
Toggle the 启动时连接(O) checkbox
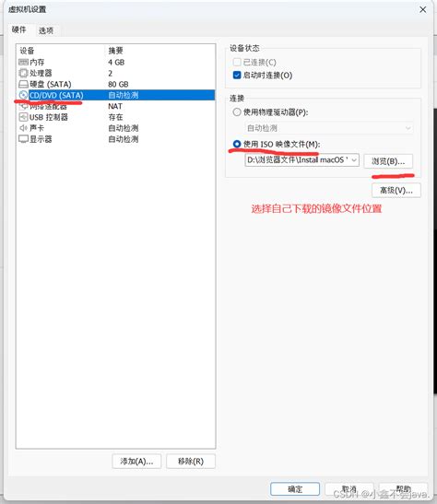[237, 76]
